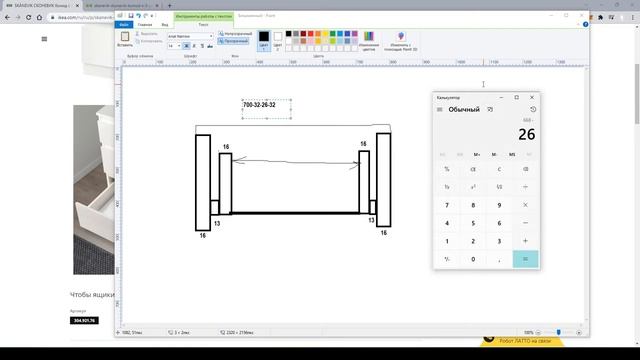Click the MS memory store button

(512, 155)
